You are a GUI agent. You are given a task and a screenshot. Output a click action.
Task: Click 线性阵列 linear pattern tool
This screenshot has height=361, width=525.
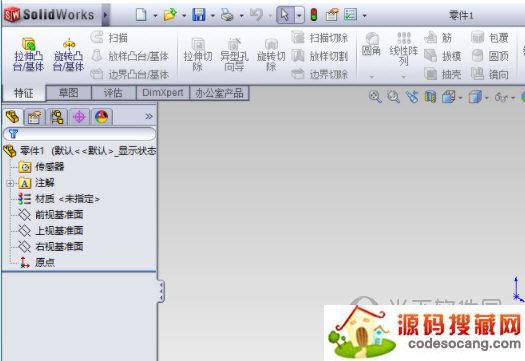point(404,50)
